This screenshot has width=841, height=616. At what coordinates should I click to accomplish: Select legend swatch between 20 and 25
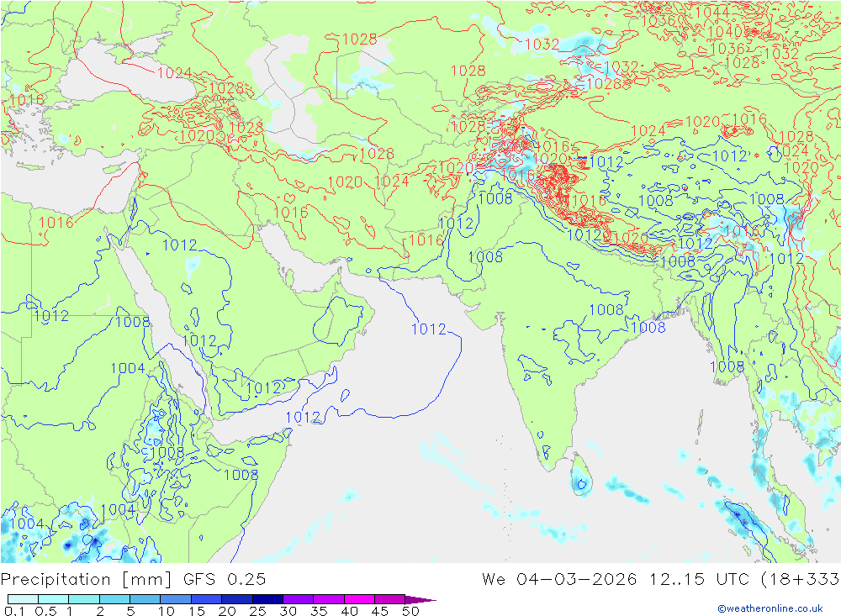tap(237, 599)
